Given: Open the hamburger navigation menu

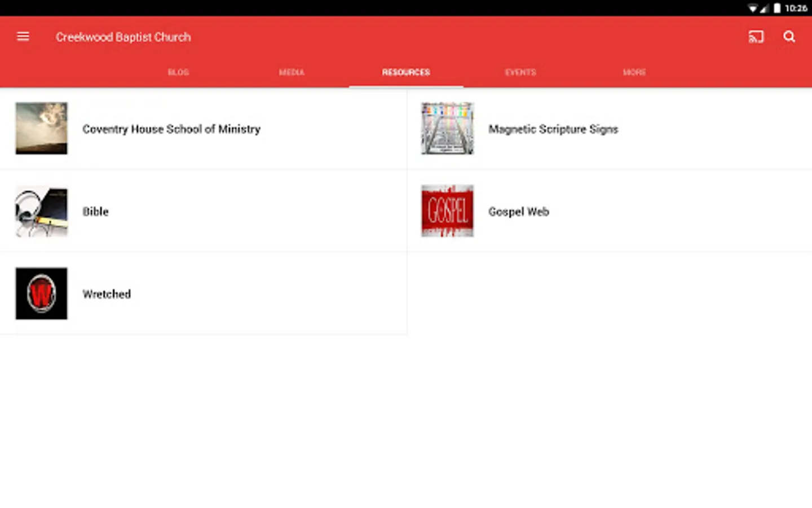Looking at the screenshot, I should (x=23, y=37).
